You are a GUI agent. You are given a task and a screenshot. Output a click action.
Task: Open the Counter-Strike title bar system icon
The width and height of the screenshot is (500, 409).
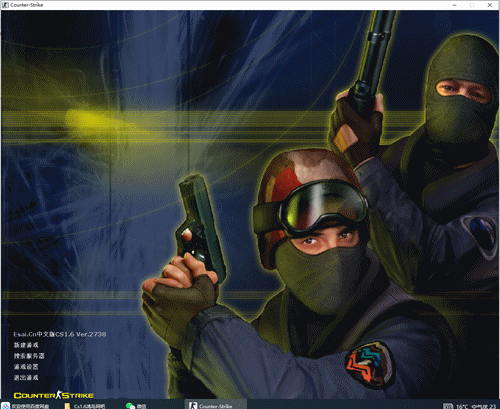[x=5, y=5]
